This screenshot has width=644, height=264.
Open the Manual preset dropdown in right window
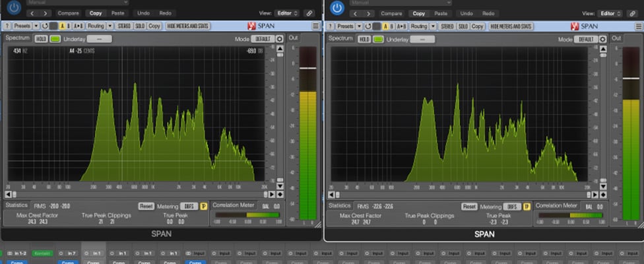click(x=400, y=3)
